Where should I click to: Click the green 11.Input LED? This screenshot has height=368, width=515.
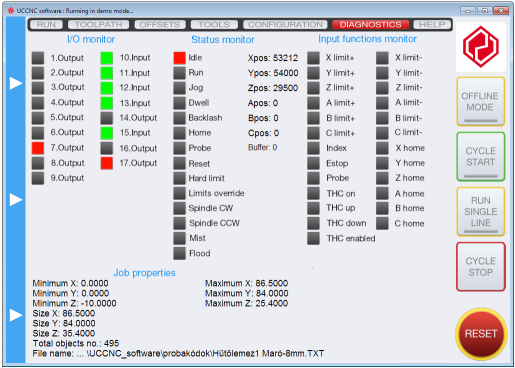click(107, 73)
